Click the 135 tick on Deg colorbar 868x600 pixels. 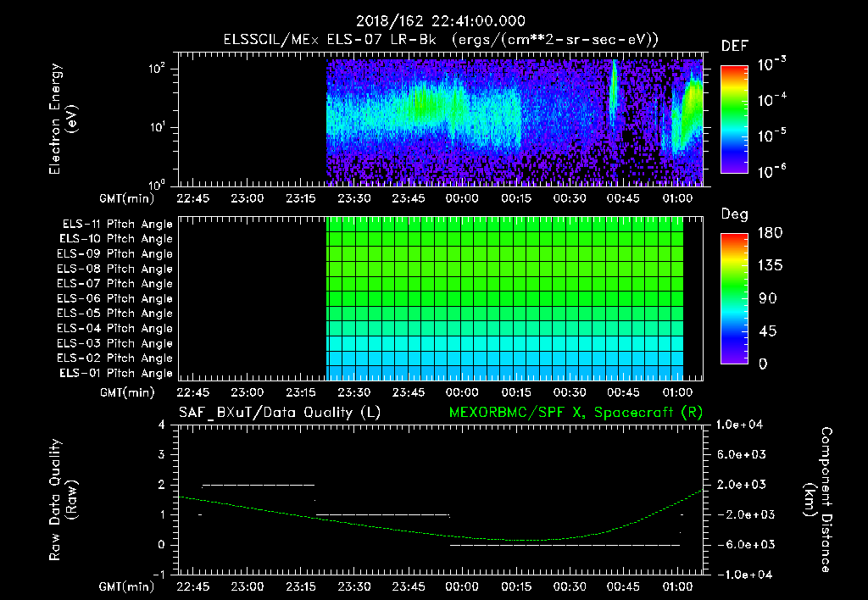[770, 266]
